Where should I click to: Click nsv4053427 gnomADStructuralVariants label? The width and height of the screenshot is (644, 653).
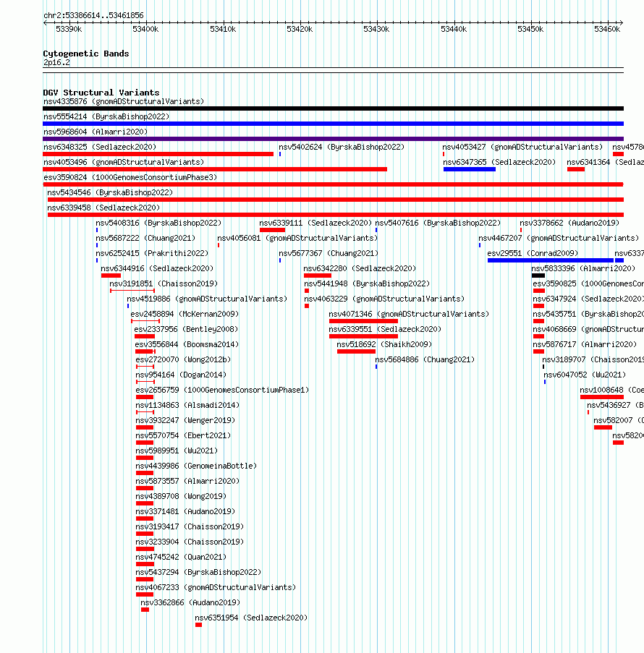point(522,147)
